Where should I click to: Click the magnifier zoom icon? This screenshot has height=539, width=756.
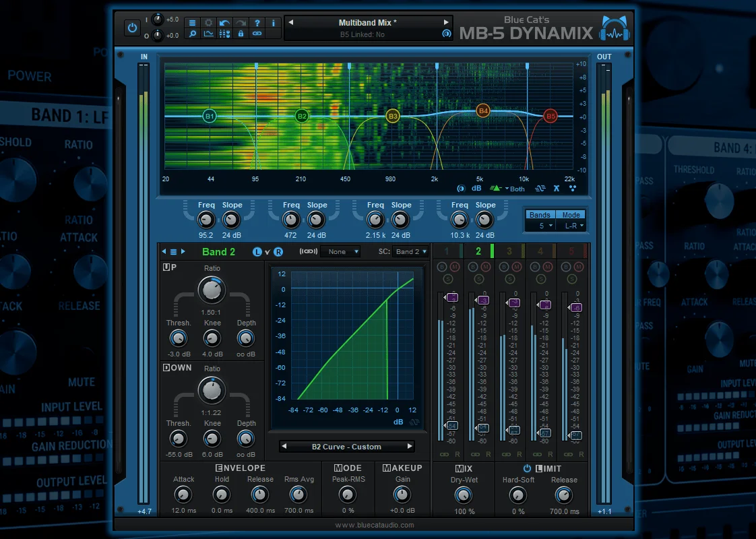(x=193, y=34)
